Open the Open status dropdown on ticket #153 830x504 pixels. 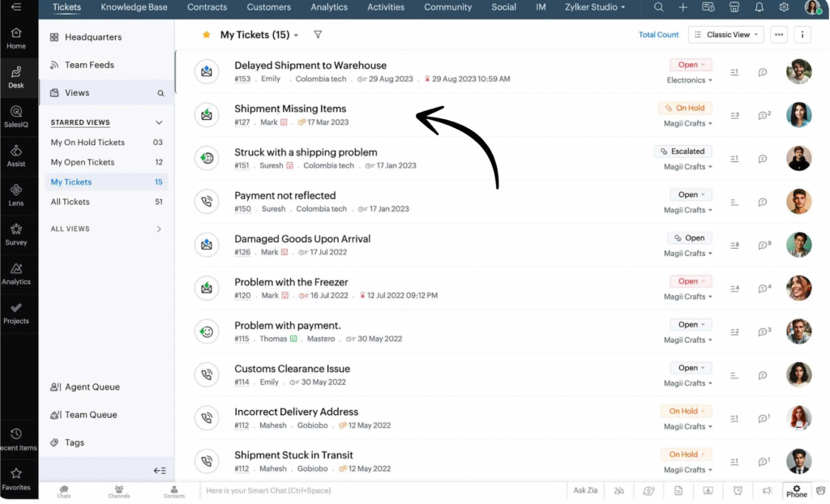click(691, 64)
